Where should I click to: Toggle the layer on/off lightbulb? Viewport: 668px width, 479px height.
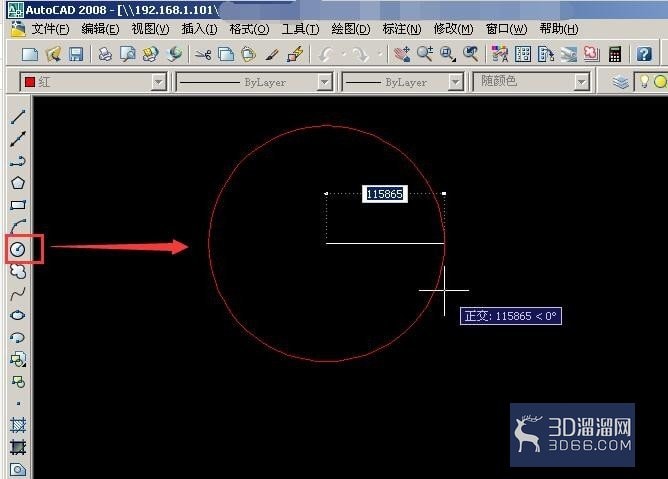(x=644, y=81)
